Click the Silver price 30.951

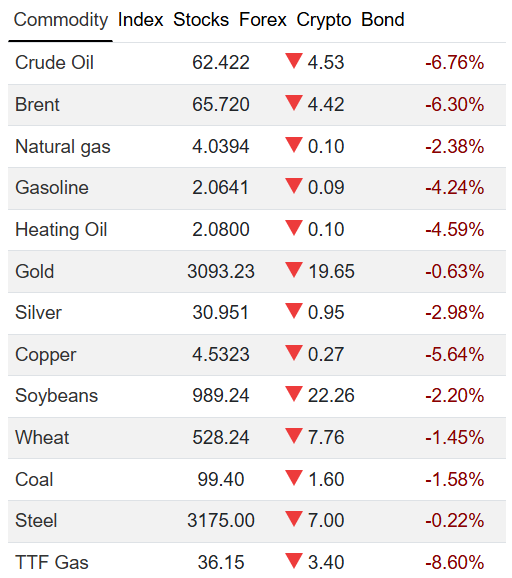[220, 313]
